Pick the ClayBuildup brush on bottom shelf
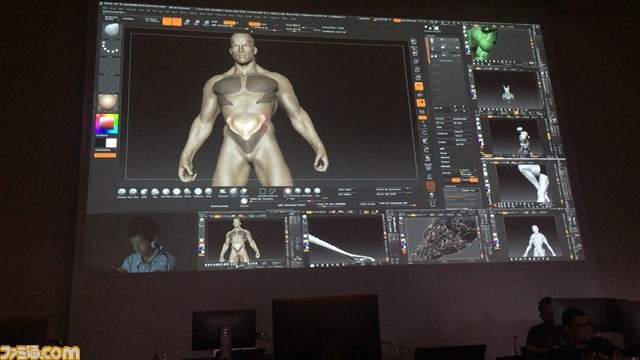The image size is (640, 360). point(177,191)
